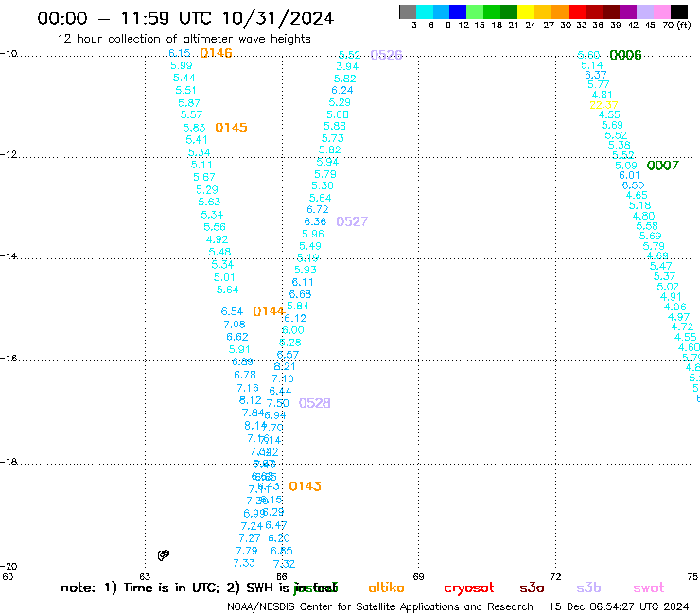Click the green pass number 0007

pyautogui.click(x=663, y=166)
